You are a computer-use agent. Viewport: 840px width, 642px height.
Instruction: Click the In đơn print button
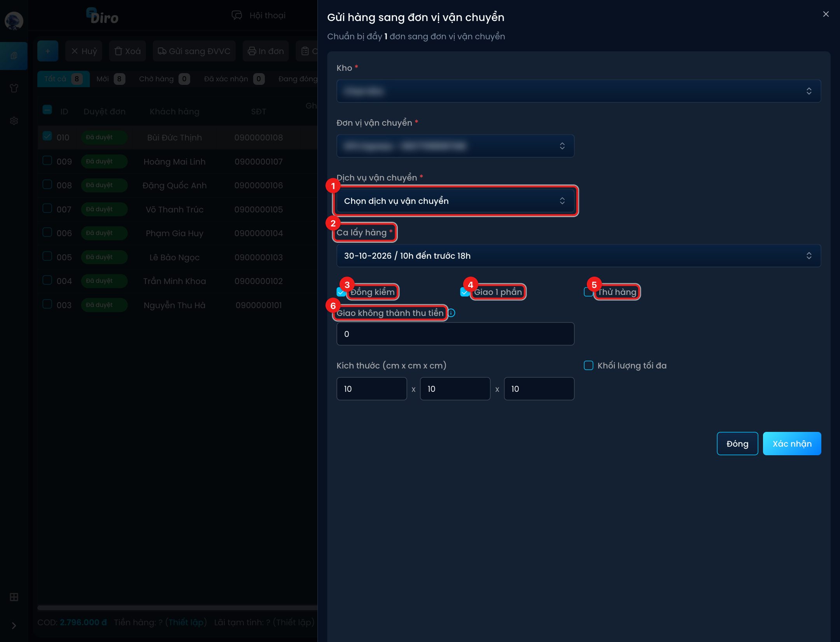tap(266, 51)
